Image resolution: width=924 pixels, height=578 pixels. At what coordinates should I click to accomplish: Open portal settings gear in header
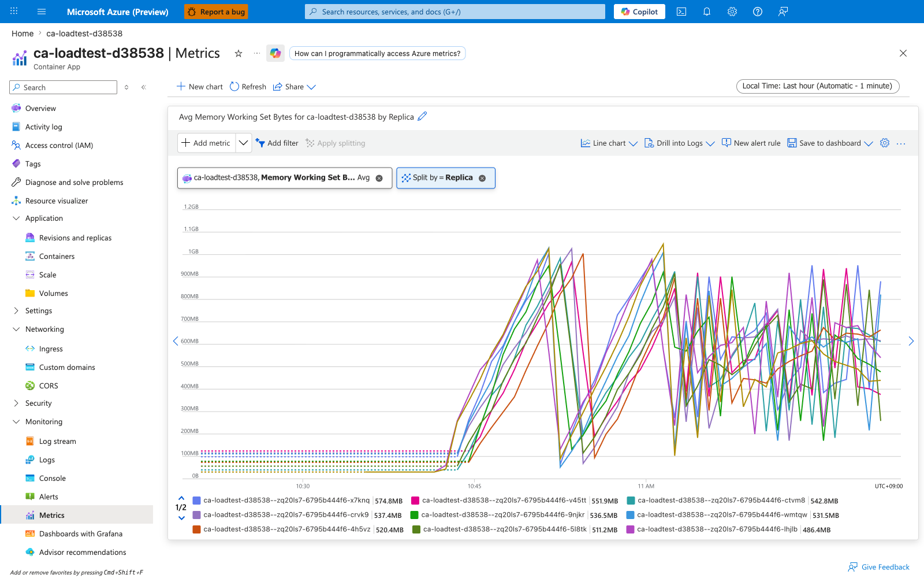coord(732,12)
